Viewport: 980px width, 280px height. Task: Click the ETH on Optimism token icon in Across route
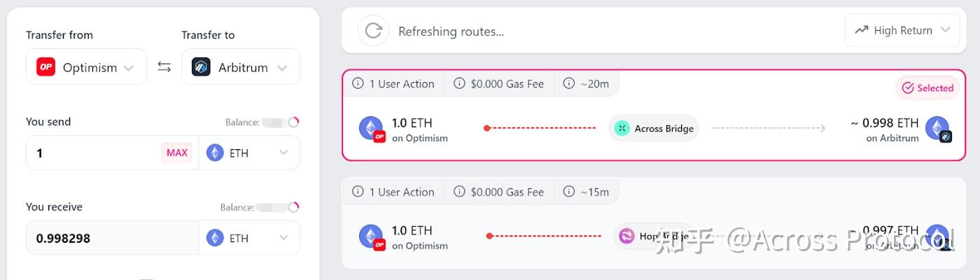(371, 128)
